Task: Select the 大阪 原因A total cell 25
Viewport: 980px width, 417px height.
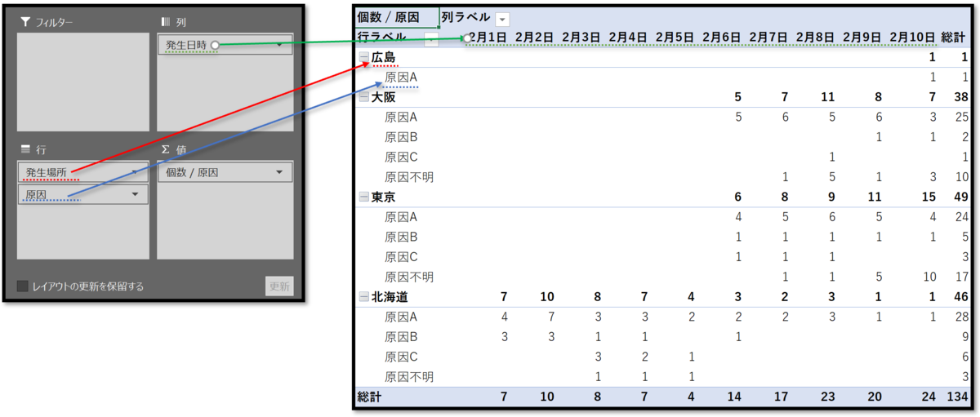Action: pyautogui.click(x=961, y=118)
